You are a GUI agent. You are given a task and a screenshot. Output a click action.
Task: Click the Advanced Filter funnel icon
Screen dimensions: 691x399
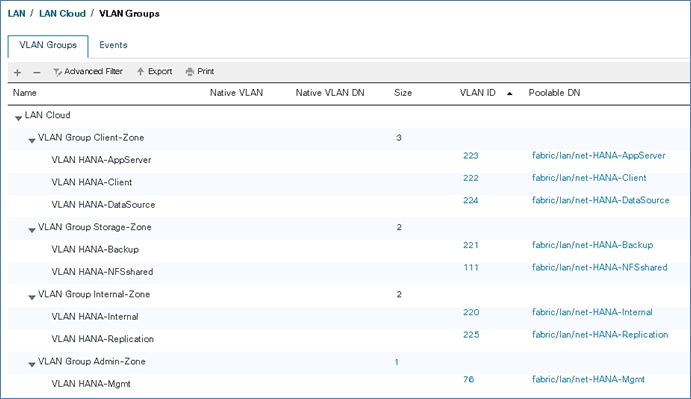coord(57,72)
